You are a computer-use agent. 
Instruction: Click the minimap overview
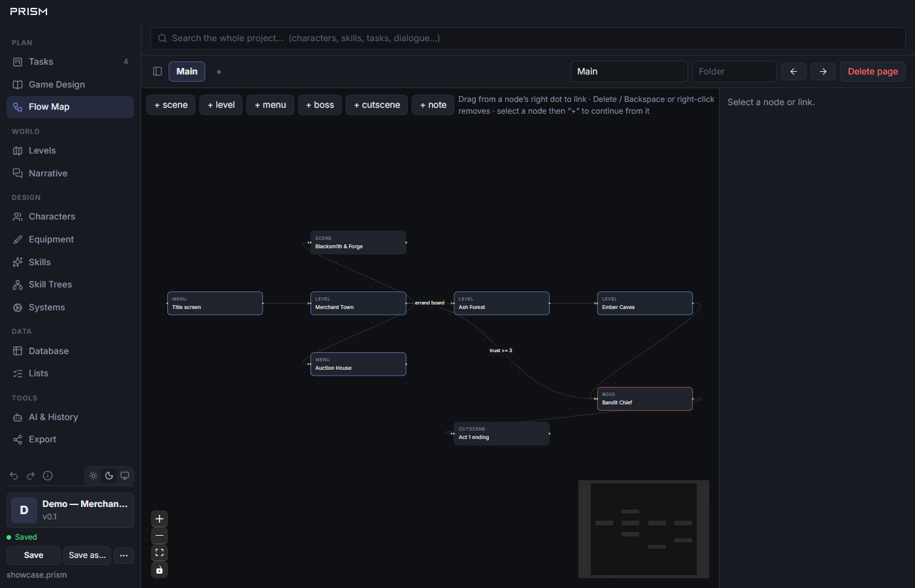point(644,529)
